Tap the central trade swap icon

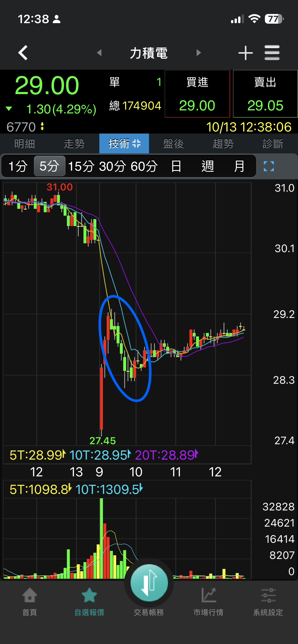(149, 582)
